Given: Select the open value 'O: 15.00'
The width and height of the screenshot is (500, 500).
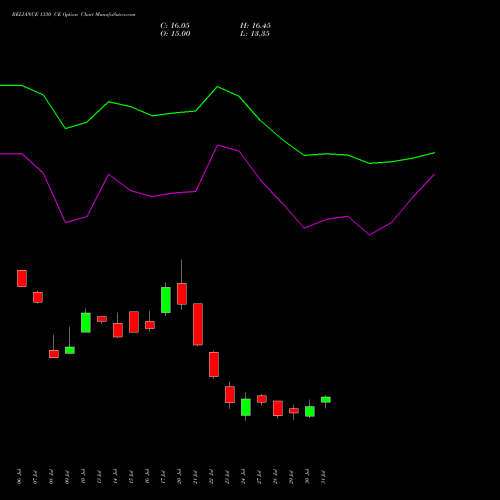Looking at the screenshot, I should click(x=175, y=34).
